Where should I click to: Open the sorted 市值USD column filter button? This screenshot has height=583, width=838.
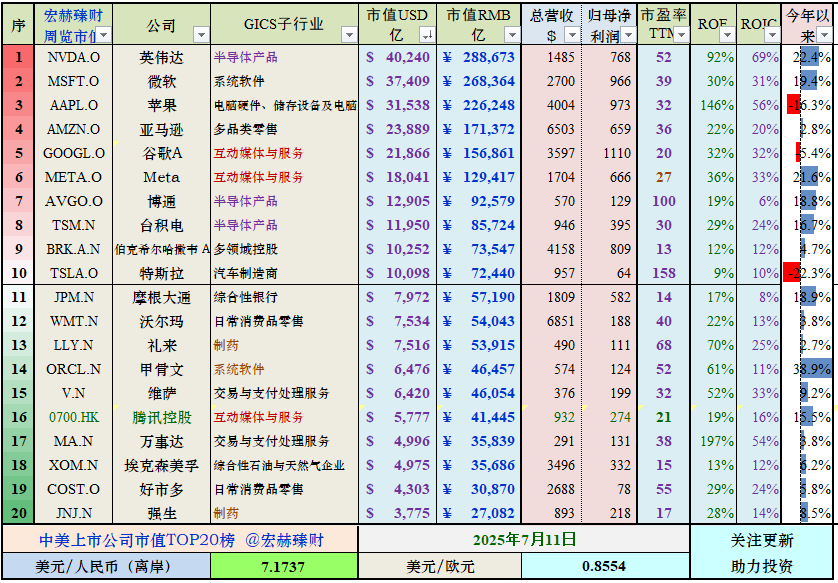click(427, 35)
